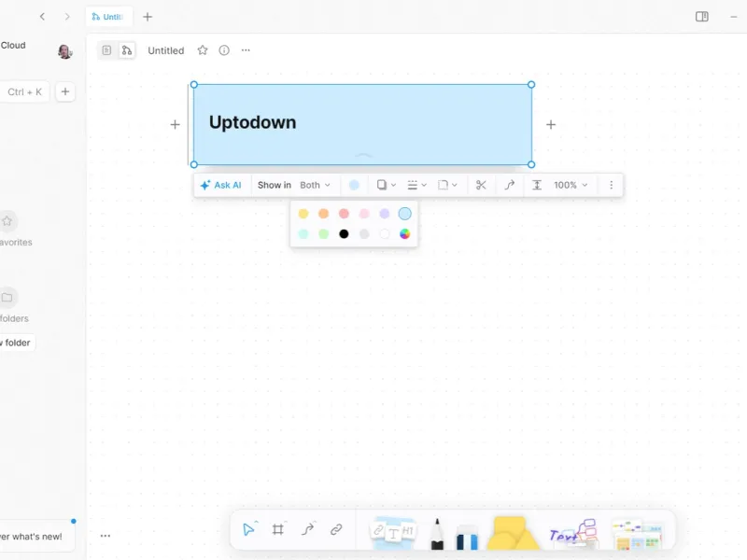This screenshot has width=747, height=560.
Task: Click the scissors slice tool
Action: tap(481, 185)
